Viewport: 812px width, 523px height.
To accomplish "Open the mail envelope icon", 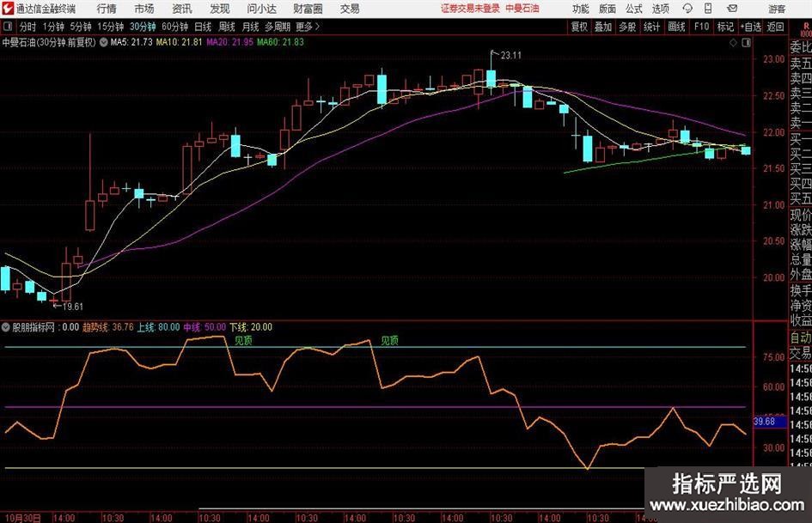I will point(732,9).
